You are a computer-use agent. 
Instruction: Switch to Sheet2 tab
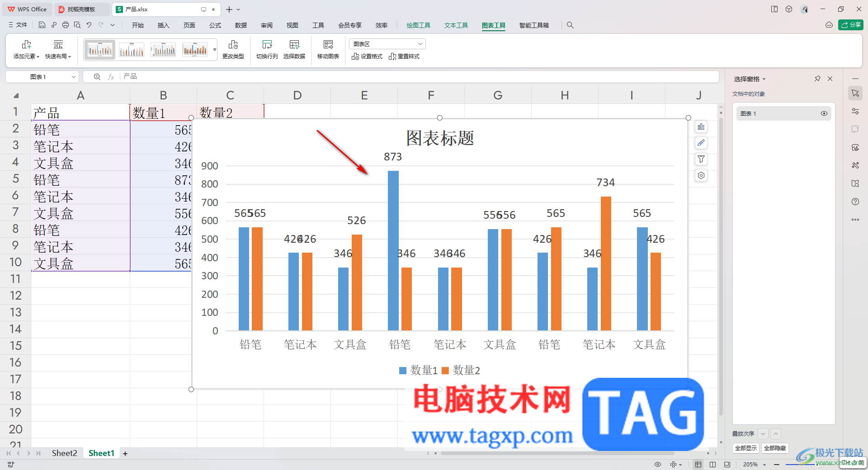click(64, 453)
